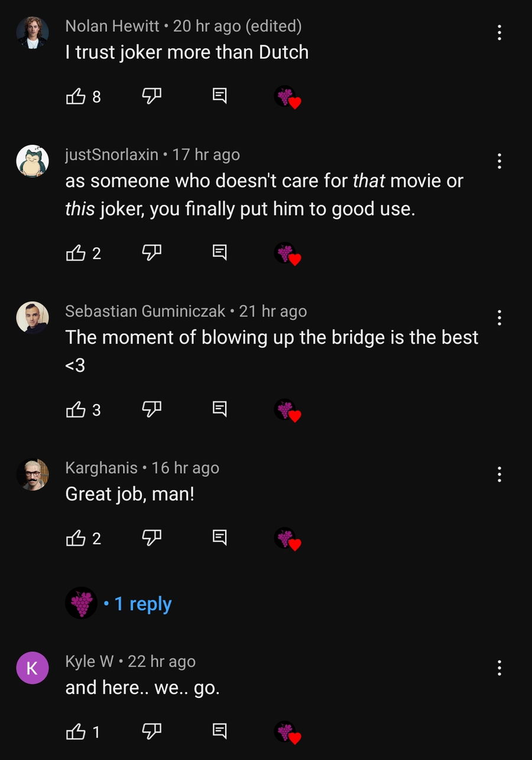Screen dimensions: 532x760
Task: Open Karghanis channel name link
Action: click(x=101, y=468)
